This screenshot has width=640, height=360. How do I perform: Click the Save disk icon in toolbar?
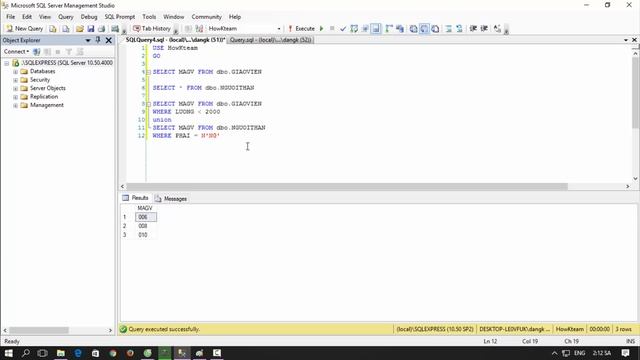point(91,29)
